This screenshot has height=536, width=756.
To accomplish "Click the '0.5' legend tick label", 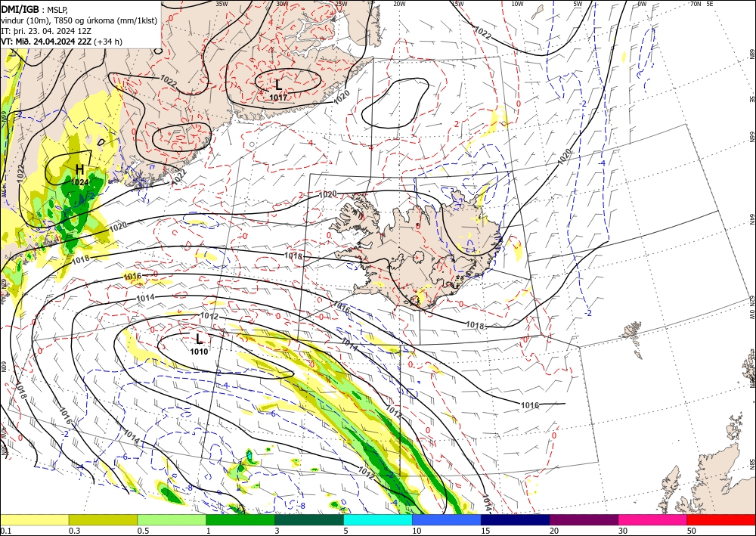I will (x=143, y=531).
